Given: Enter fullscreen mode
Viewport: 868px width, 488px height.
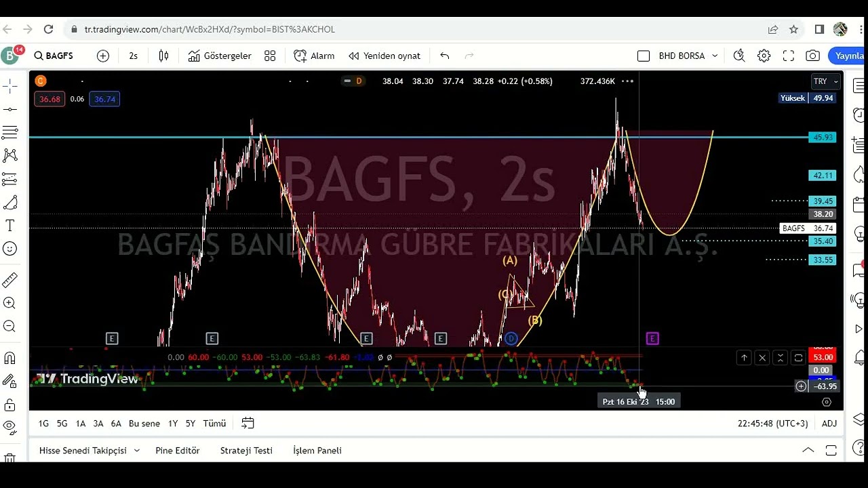Looking at the screenshot, I should tap(789, 56).
